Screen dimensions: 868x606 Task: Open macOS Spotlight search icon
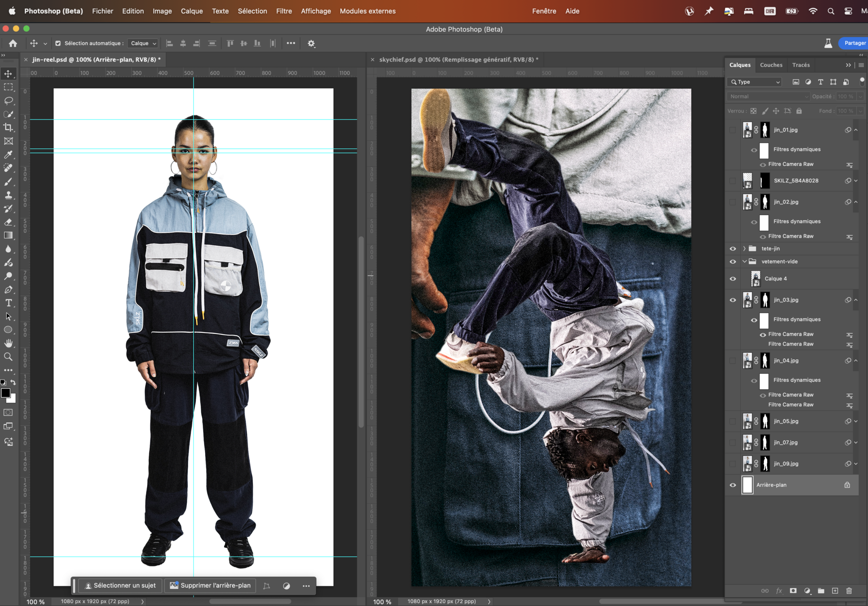click(831, 11)
